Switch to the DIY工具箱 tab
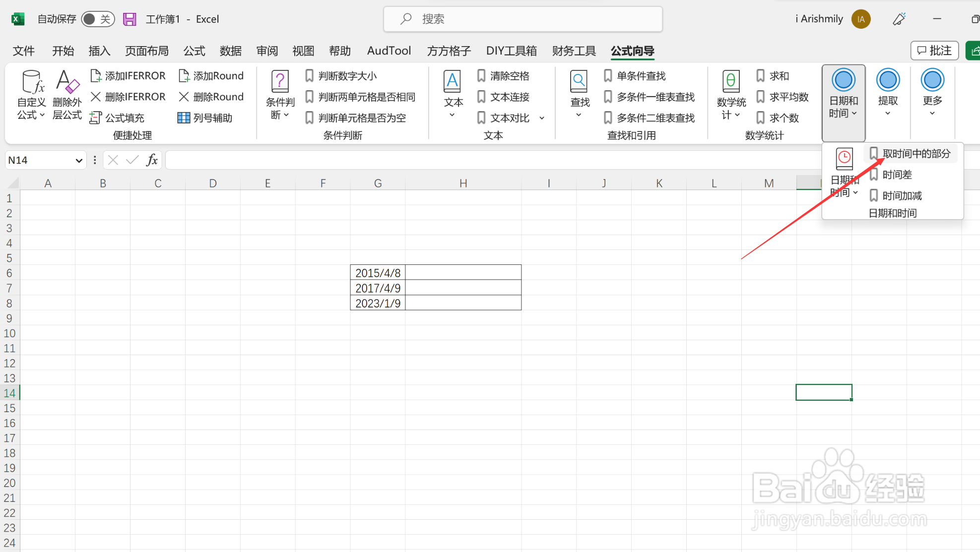The image size is (980, 552). [x=512, y=51]
